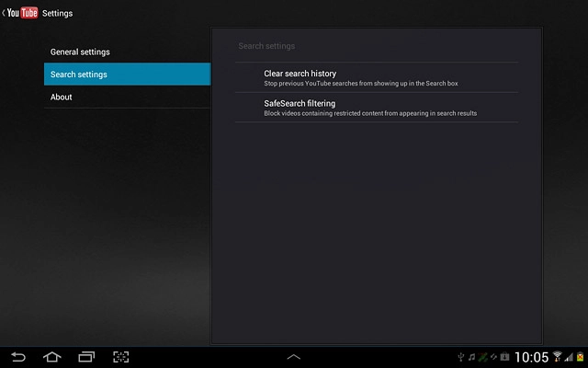This screenshot has width=588, height=368.
Task: Tap the cellular signal strength icon
Action: [x=569, y=356]
